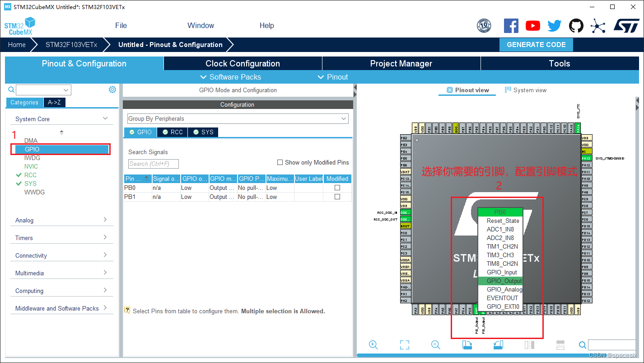Viewport: 644px width, 363px height.
Task: Click the 10-year anniversary badge icon
Action: pyautogui.click(x=484, y=26)
